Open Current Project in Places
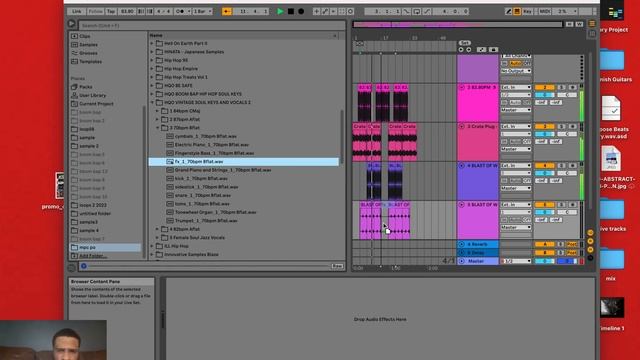640x360 pixels. point(96,104)
